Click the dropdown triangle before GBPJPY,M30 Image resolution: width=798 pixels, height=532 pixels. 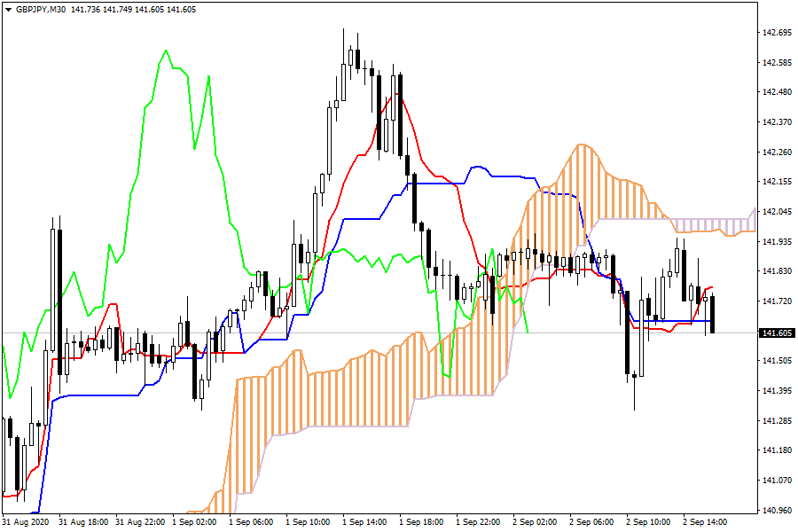(8, 10)
